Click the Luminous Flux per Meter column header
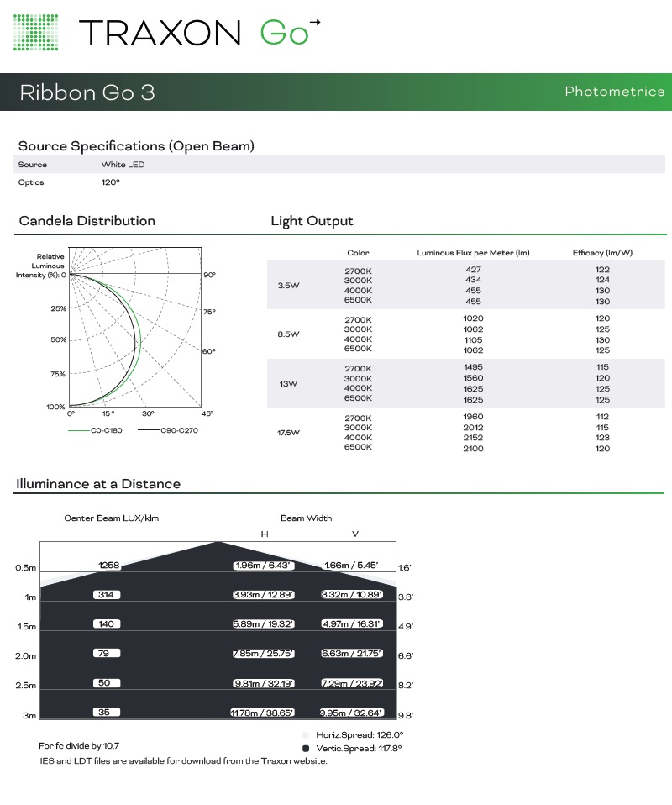Screen dimensions: 672x805 click(473, 253)
